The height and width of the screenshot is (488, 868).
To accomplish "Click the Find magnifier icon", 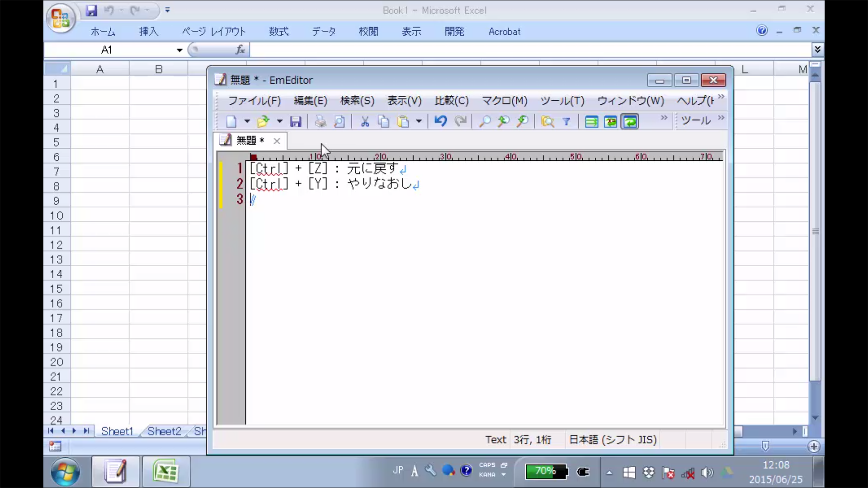I will (485, 122).
